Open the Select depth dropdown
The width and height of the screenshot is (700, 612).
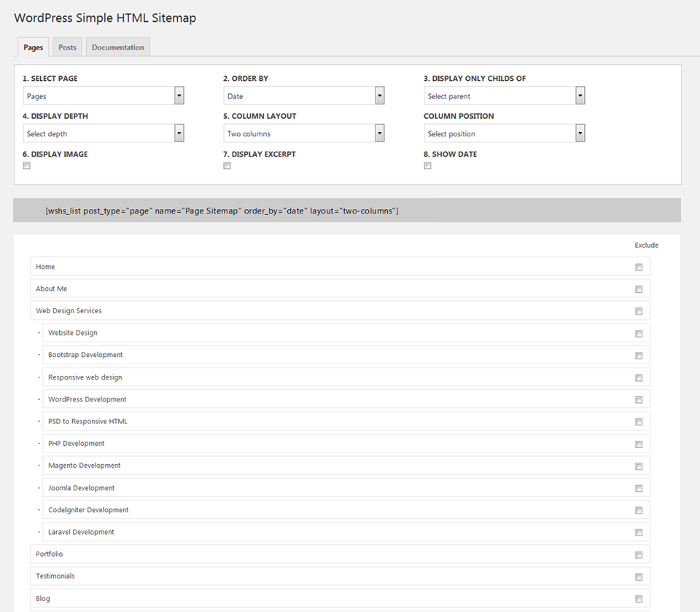pos(103,133)
